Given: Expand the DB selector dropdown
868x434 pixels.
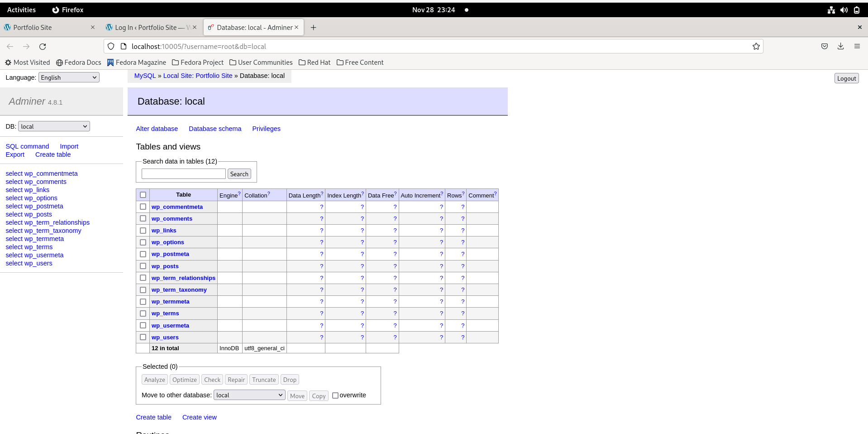Looking at the screenshot, I should (x=54, y=126).
